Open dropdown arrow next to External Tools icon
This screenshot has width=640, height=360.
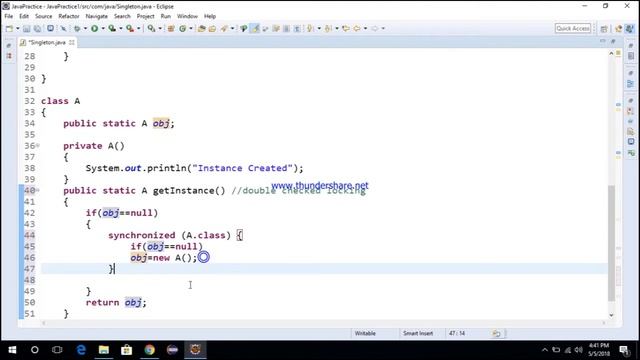tap(138, 28)
